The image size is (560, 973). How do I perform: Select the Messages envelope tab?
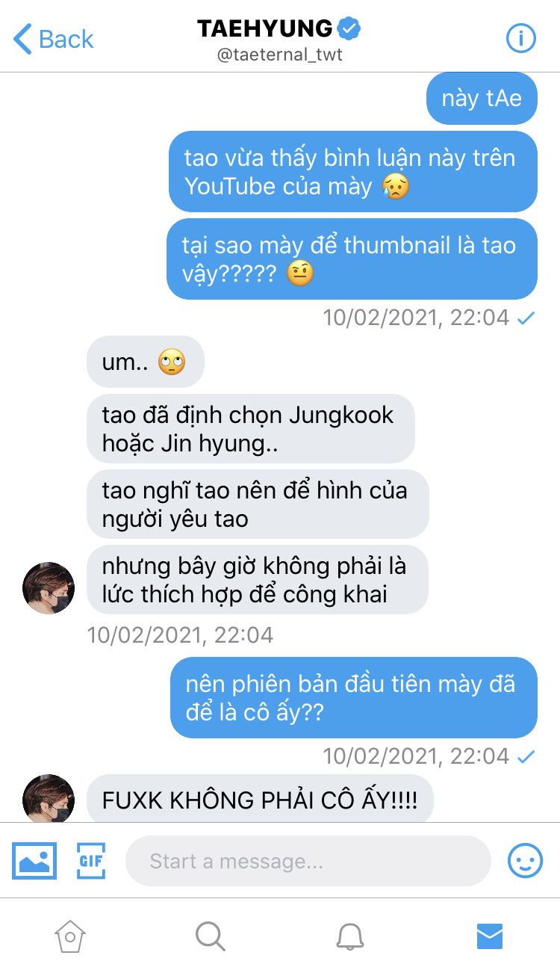coord(490,936)
